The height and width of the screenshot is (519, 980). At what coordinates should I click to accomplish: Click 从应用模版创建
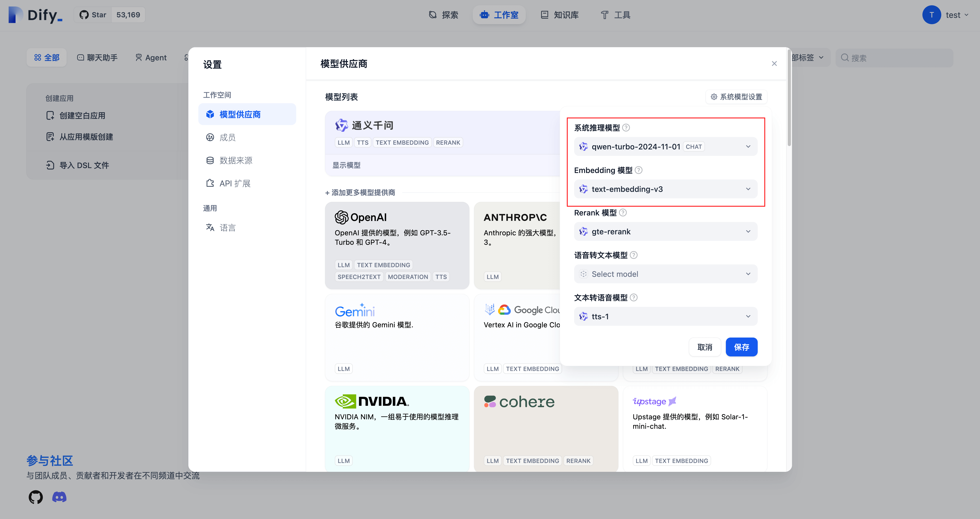(x=79, y=137)
